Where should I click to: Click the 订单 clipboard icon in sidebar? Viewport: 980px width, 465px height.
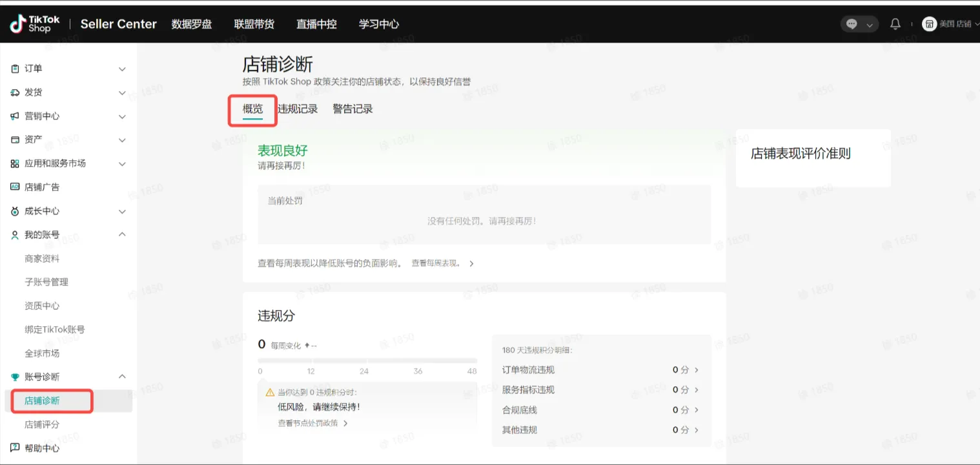15,68
